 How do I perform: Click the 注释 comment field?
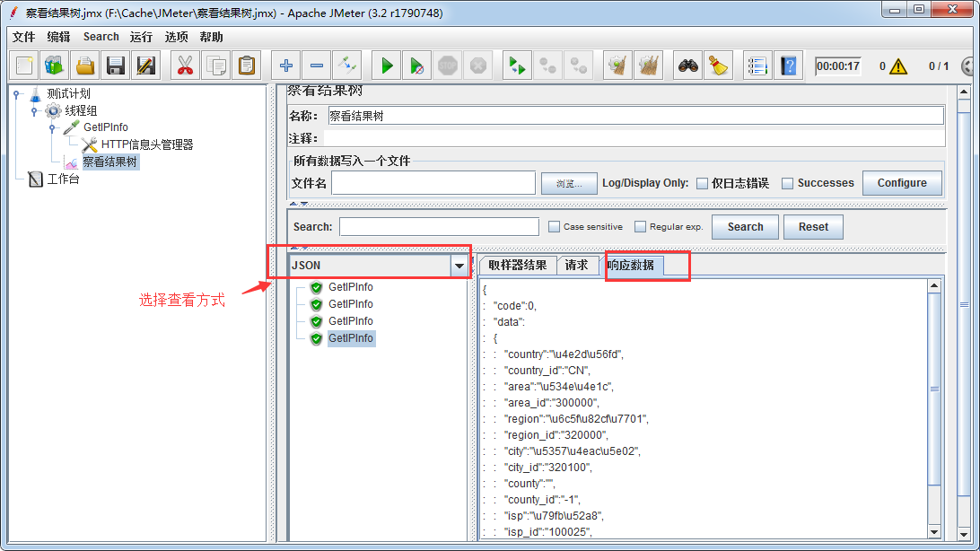[x=633, y=138]
